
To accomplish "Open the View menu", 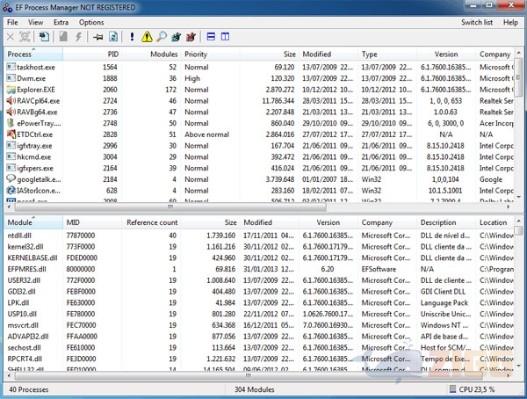I will (35, 23).
